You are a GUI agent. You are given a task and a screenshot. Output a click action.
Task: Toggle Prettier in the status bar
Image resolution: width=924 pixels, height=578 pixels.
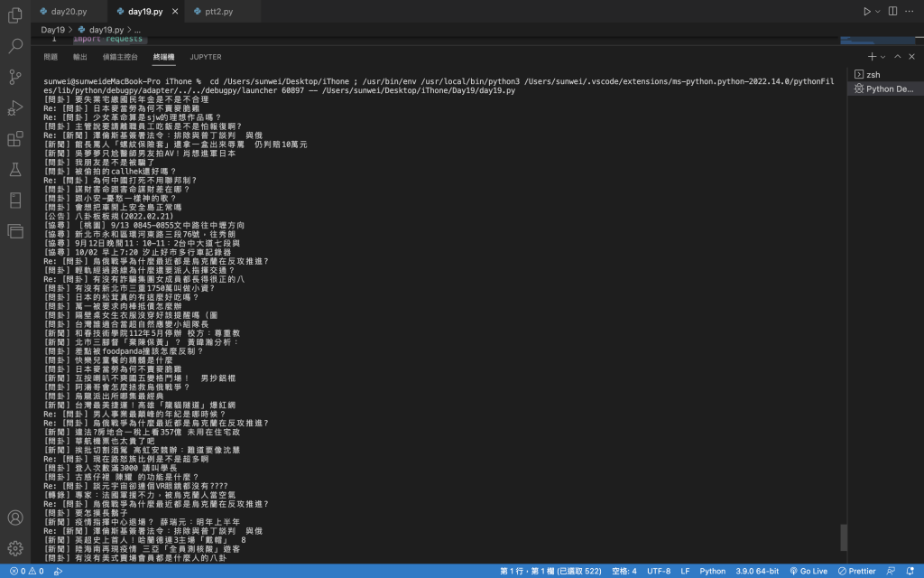click(857, 571)
